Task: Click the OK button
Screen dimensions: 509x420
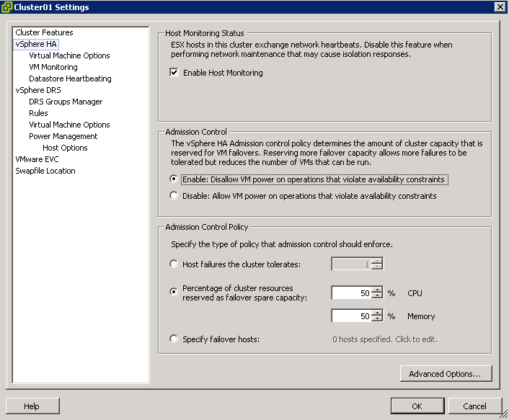Action: point(417,406)
